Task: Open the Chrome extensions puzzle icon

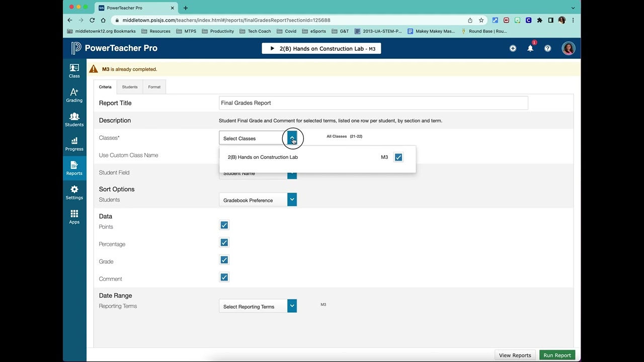Action: point(539,20)
